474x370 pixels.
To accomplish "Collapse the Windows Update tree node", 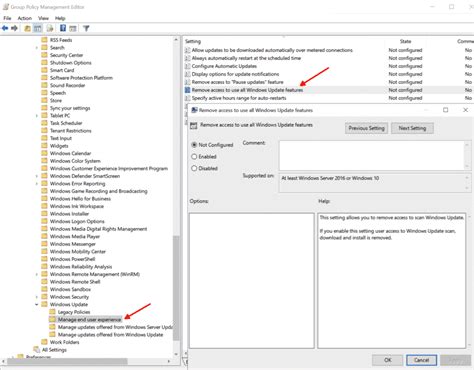I will [37, 304].
